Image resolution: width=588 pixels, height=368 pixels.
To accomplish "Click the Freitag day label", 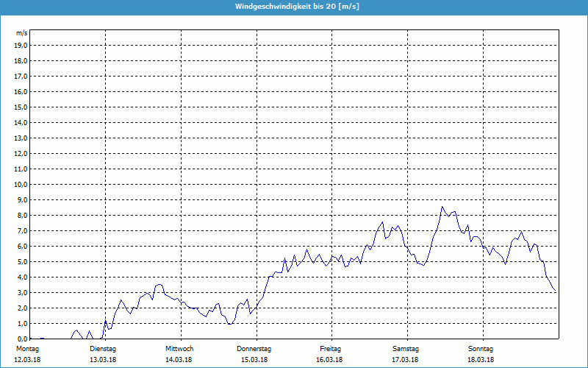I will point(331,349).
